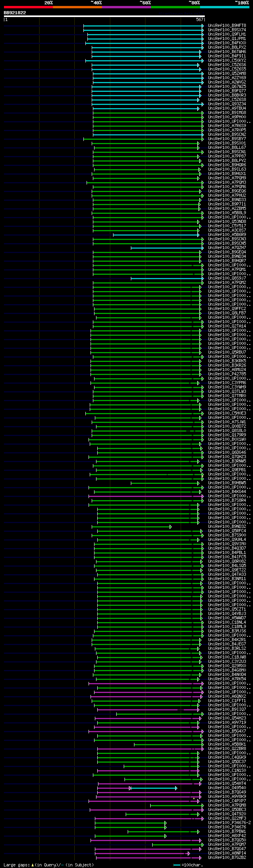This screenshot has height=868, width=253.
Task: Select the UniRef100_A9TBU4 entry
Action: 227,108
